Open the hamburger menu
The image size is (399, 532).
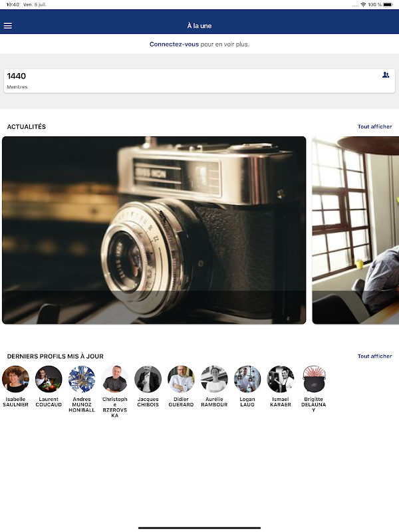8,26
